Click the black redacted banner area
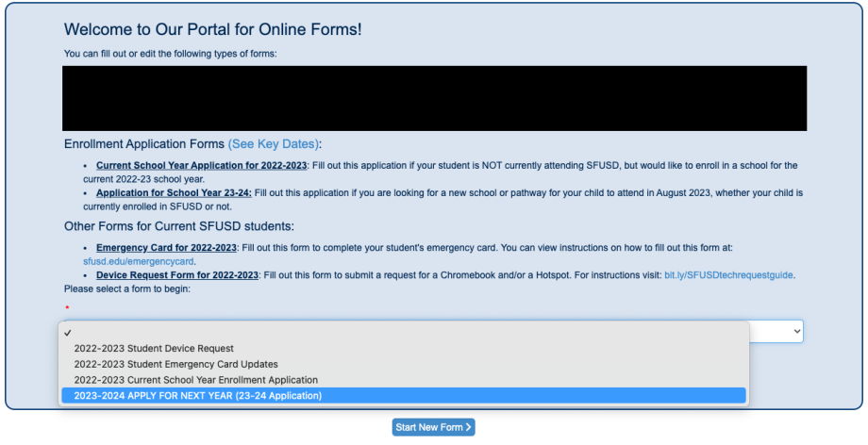This screenshot has width=868, height=445. tap(434, 98)
